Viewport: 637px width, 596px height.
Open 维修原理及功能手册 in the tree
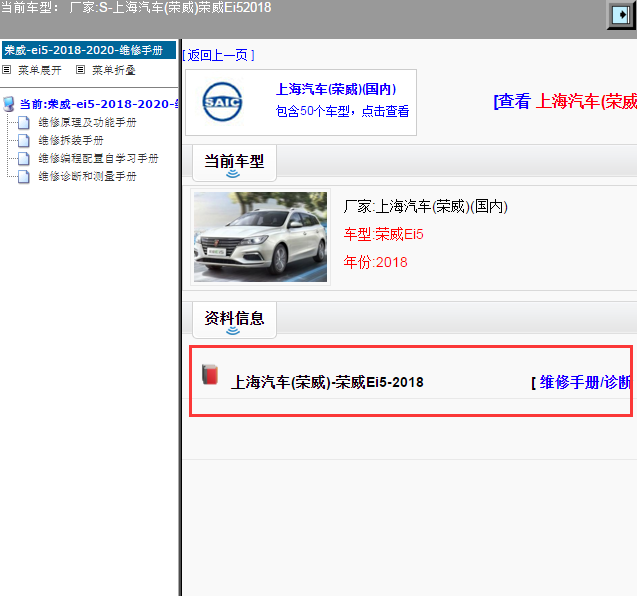(87, 122)
